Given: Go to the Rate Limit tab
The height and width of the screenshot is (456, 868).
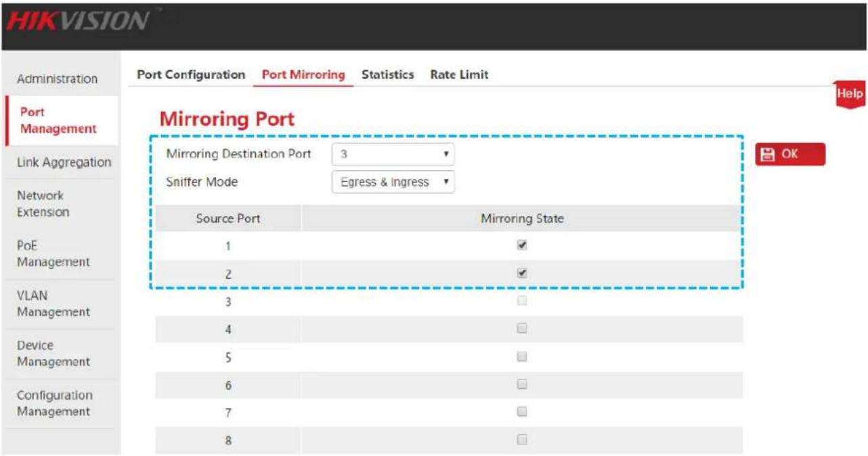Looking at the screenshot, I should [459, 75].
